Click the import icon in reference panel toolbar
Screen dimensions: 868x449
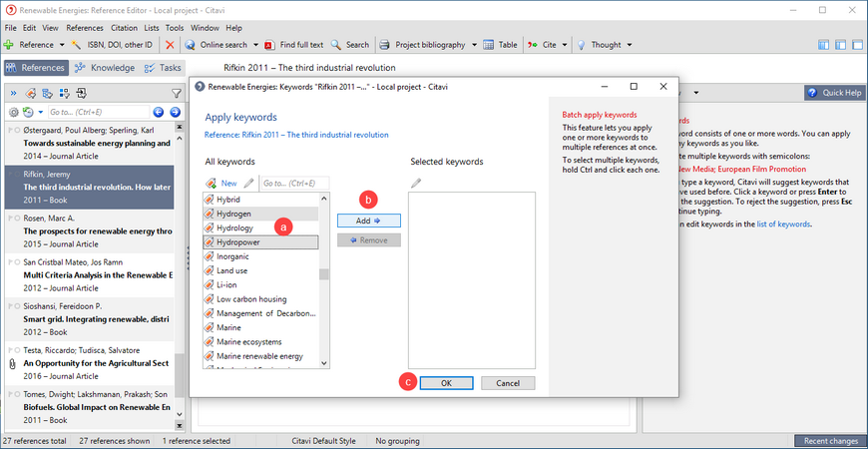[x=81, y=93]
